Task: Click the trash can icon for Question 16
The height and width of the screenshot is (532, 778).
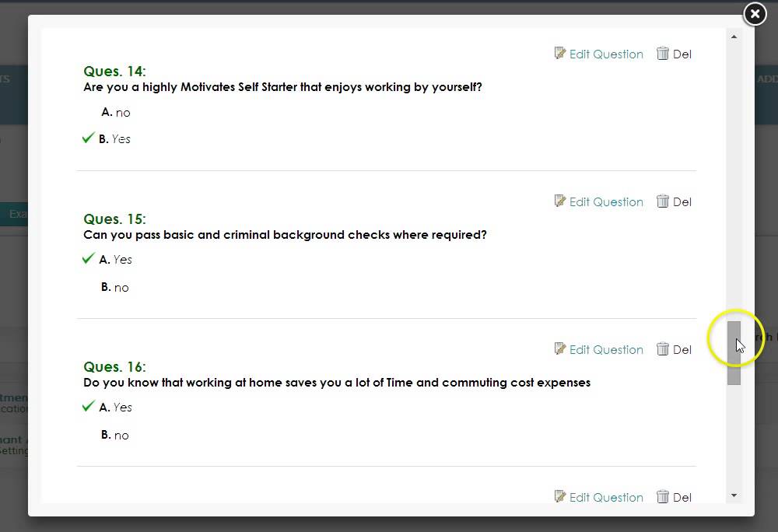Action: tap(663, 348)
